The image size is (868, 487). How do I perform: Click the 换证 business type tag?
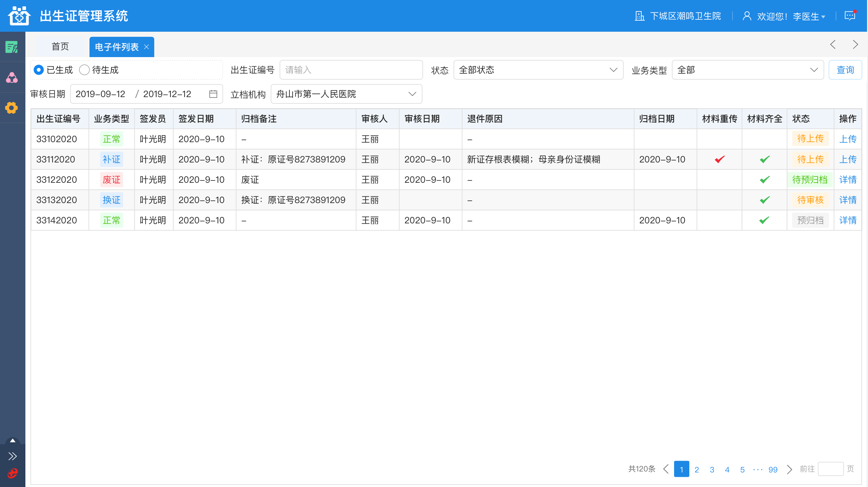[x=111, y=200]
